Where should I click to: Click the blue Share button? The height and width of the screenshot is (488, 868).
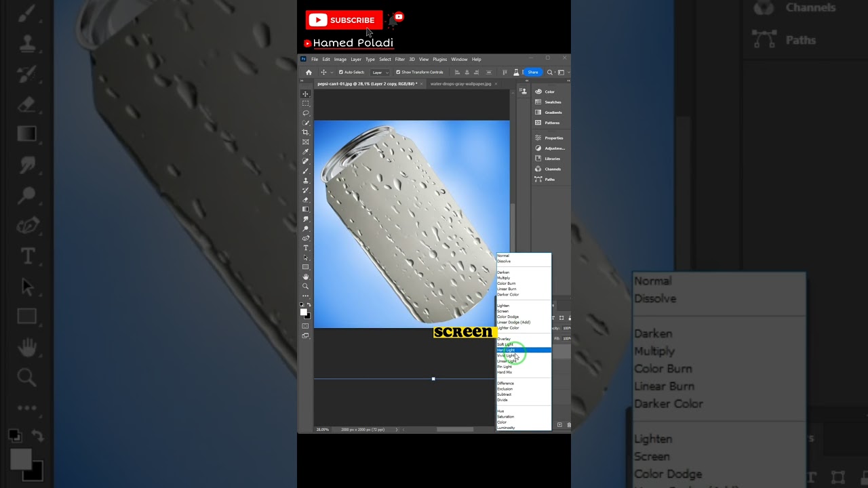tap(533, 72)
